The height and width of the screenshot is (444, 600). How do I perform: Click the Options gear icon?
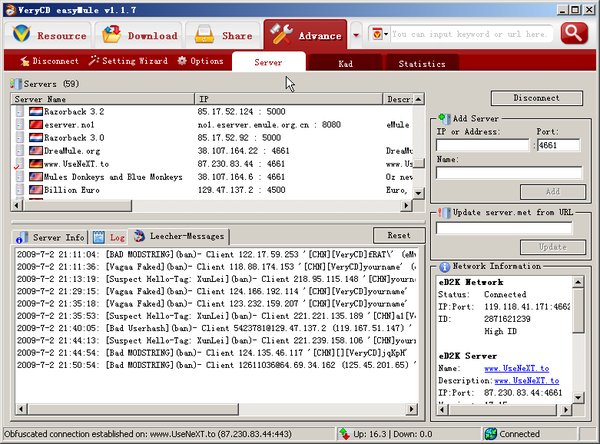pyautogui.click(x=182, y=60)
